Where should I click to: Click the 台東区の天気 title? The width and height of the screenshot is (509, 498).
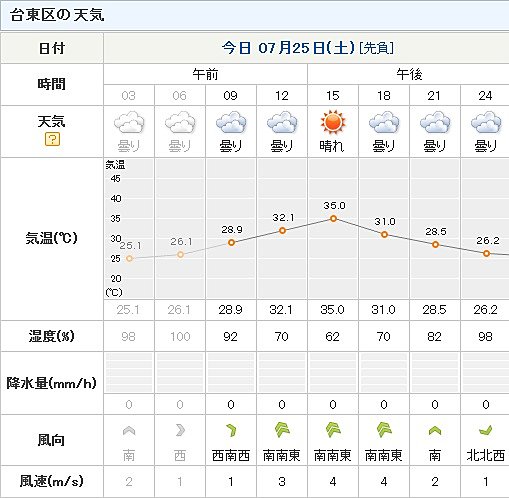[x=57, y=15]
